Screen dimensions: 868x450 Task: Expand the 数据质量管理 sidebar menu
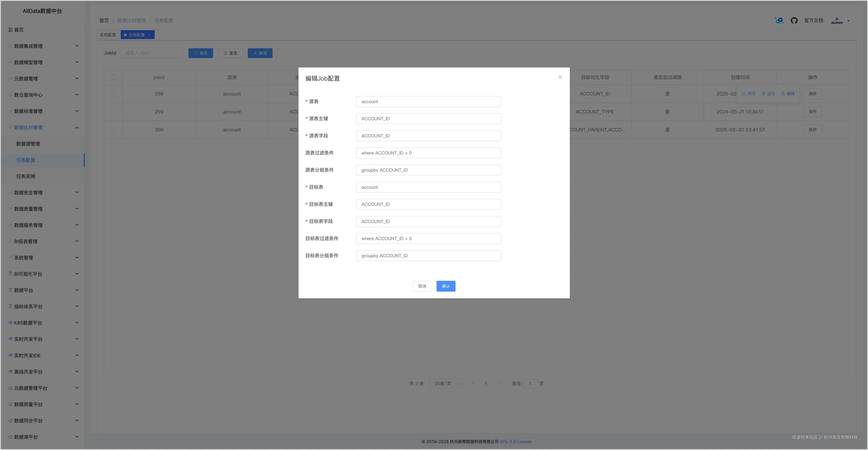(x=44, y=209)
